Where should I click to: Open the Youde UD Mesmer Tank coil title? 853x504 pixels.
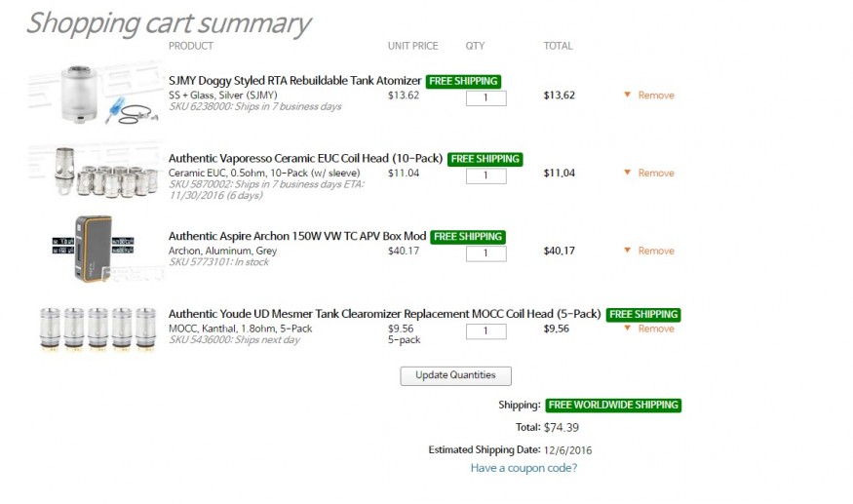[x=385, y=314]
